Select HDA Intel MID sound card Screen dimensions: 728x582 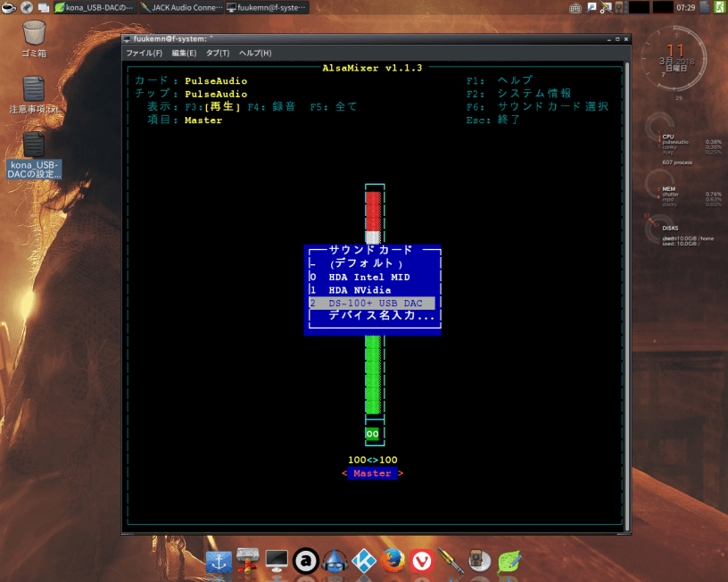(x=372, y=277)
